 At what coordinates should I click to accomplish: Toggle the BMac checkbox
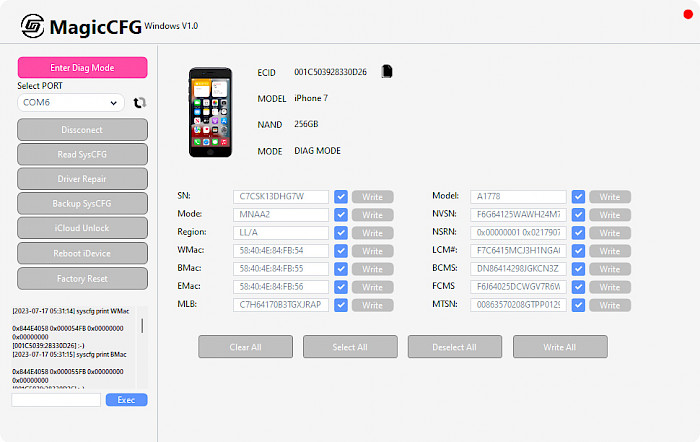pyautogui.click(x=341, y=269)
